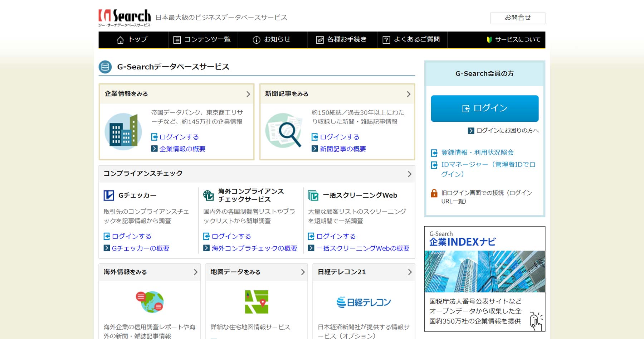The width and height of the screenshot is (644, 339).
Task: Click ログインする in 新聞記事 card
Action: [x=340, y=137]
